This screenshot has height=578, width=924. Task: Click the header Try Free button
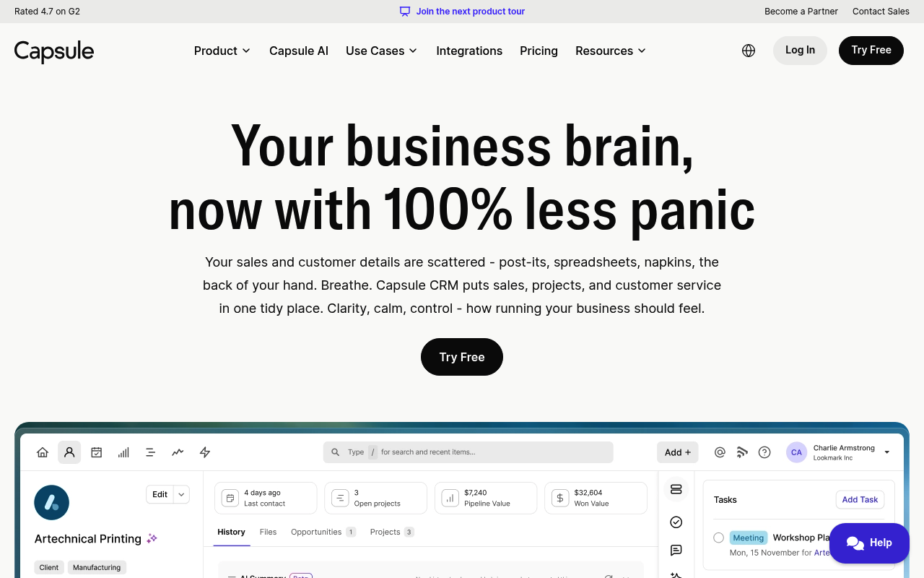pos(871,51)
